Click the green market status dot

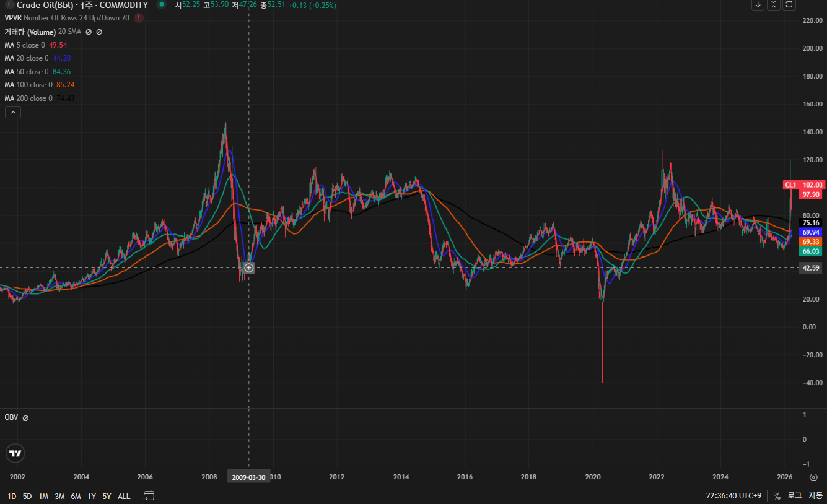[x=162, y=5]
